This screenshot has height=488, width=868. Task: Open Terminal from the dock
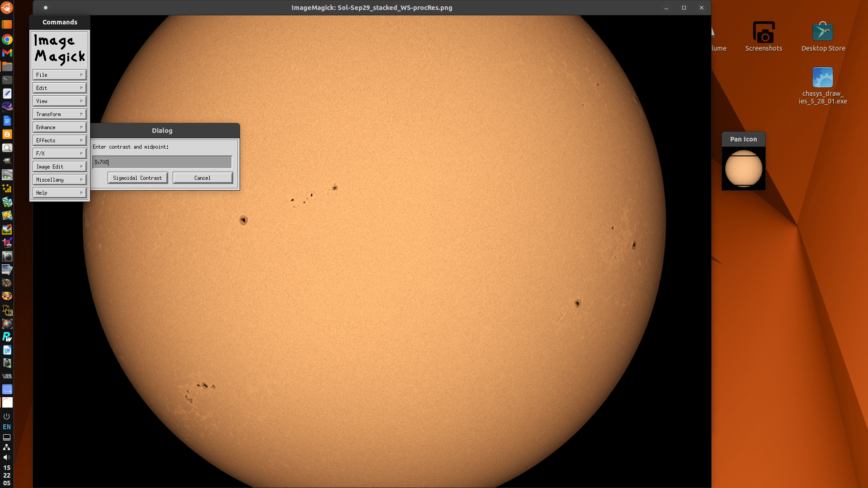pyautogui.click(x=7, y=80)
